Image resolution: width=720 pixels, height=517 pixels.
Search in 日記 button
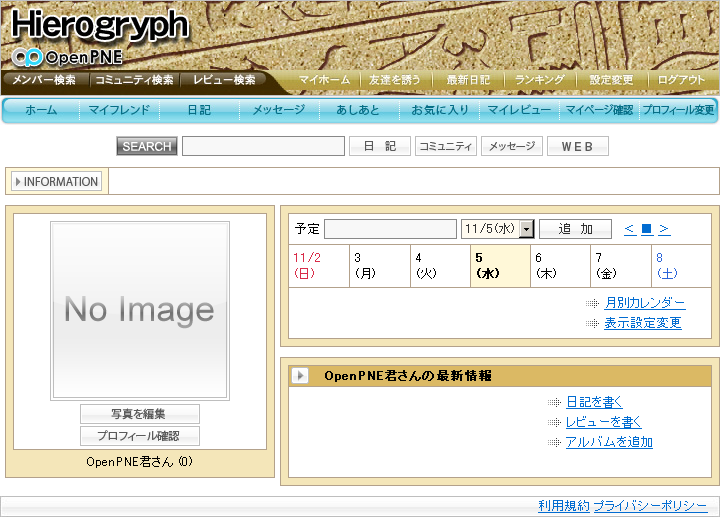pos(380,146)
